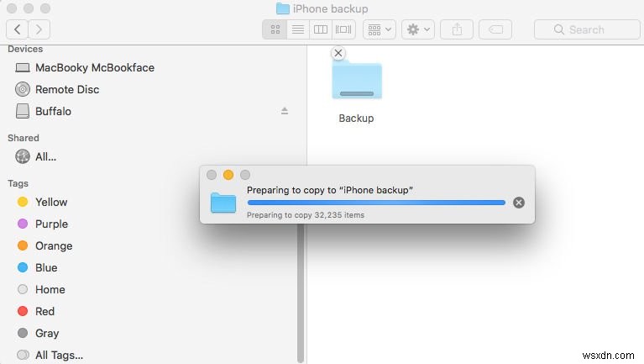This screenshot has height=364, width=644.
Task: Open the gear action menu
Action: coord(417,29)
